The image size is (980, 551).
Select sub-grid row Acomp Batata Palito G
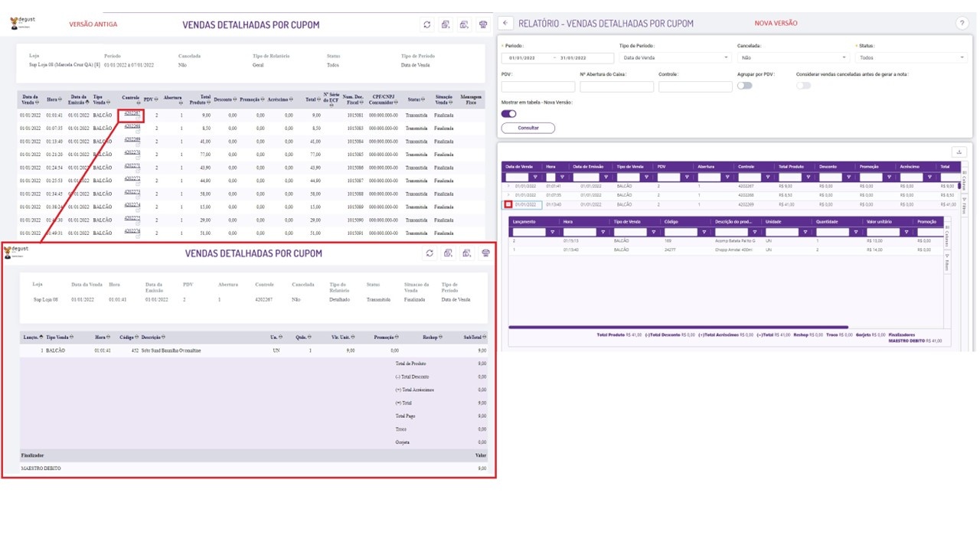click(726, 240)
